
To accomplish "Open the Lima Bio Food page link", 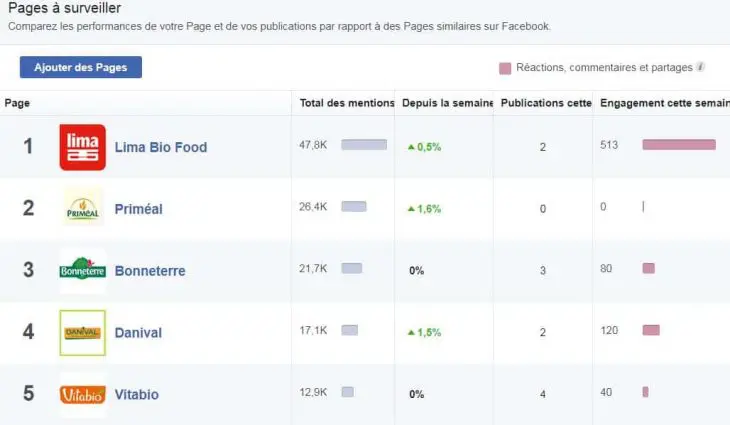I will [161, 147].
